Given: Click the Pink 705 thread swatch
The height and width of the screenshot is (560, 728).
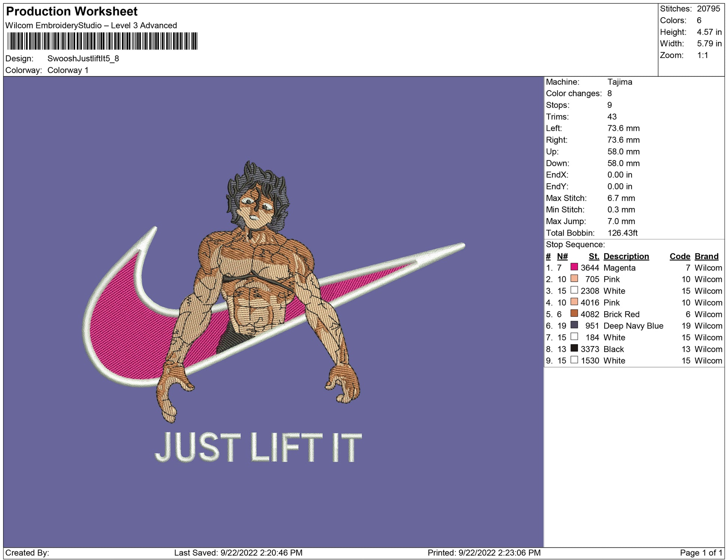Looking at the screenshot, I should [574, 279].
